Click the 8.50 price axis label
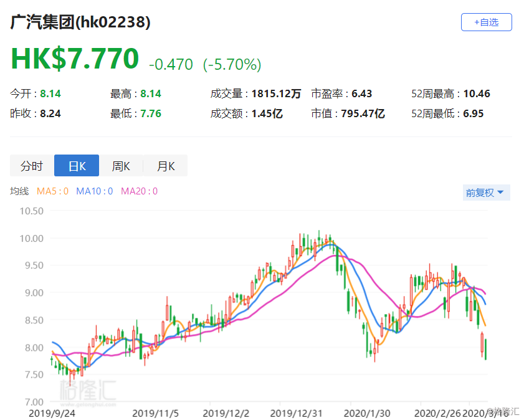 click(34, 320)
